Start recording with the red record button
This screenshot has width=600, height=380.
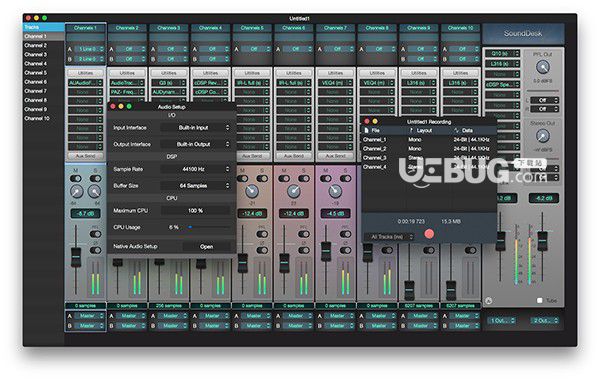pyautogui.click(x=429, y=233)
